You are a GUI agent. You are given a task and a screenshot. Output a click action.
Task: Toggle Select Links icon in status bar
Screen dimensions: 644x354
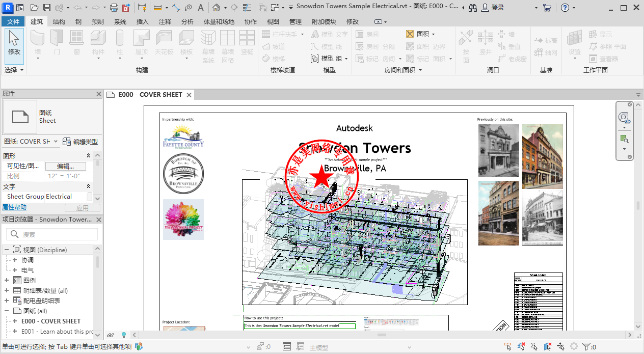pyautogui.click(x=507, y=346)
